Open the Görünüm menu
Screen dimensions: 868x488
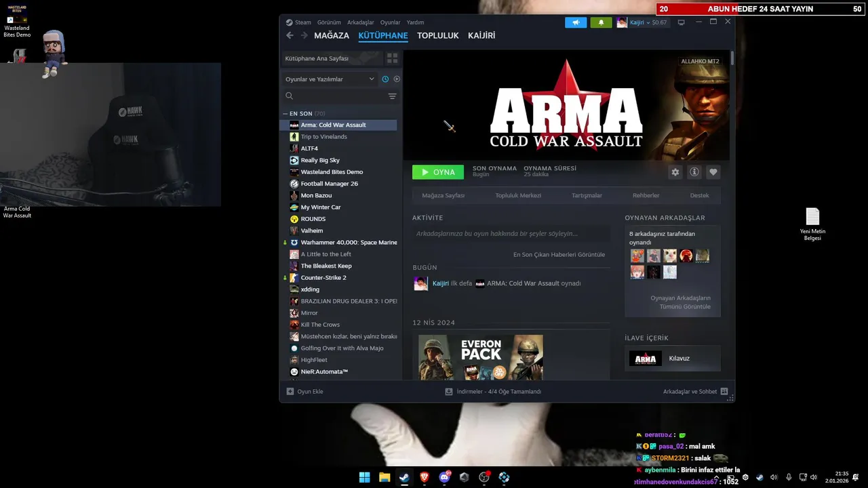pyautogui.click(x=330, y=22)
